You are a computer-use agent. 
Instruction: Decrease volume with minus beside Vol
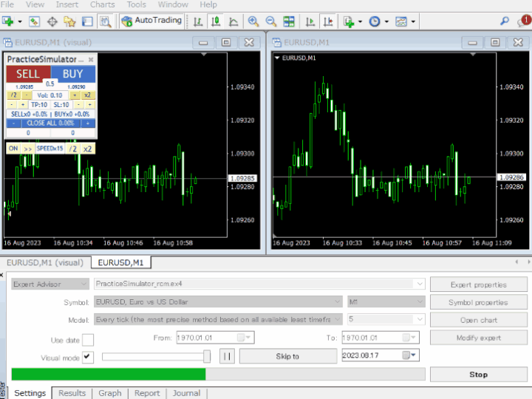(x=27, y=95)
